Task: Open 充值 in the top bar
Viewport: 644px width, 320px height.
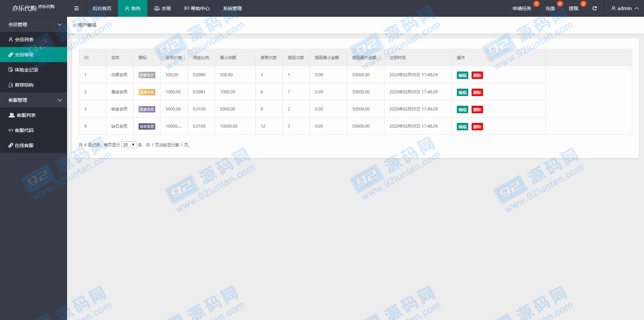Action: (x=550, y=8)
